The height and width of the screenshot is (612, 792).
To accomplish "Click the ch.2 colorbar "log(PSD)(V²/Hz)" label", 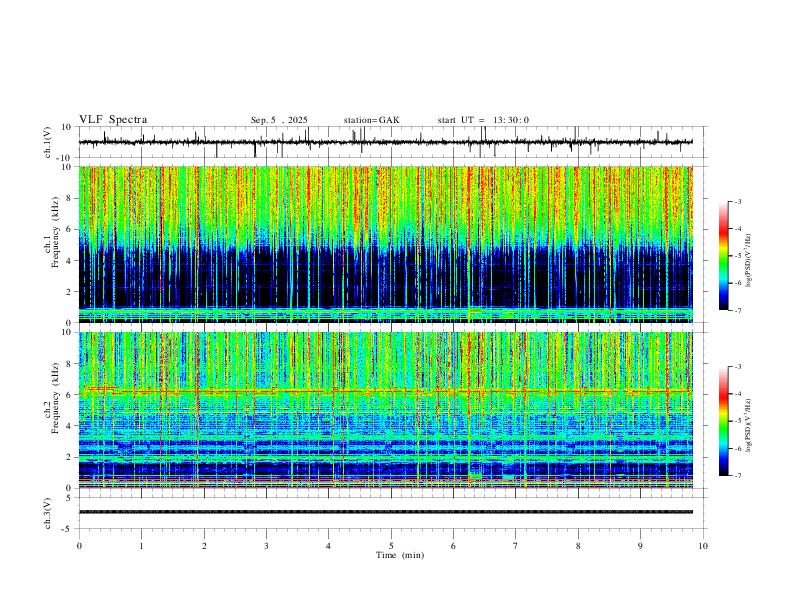I will pos(749,425).
